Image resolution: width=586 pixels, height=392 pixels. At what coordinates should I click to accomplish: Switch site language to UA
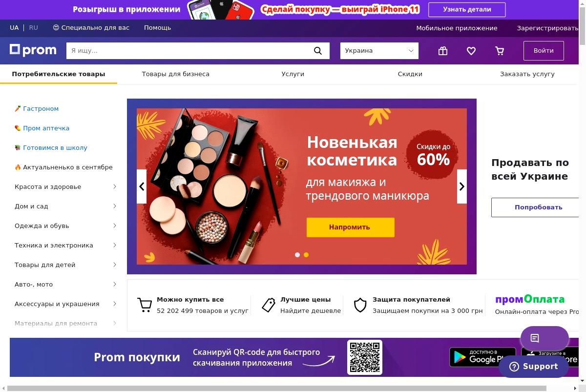tap(14, 28)
